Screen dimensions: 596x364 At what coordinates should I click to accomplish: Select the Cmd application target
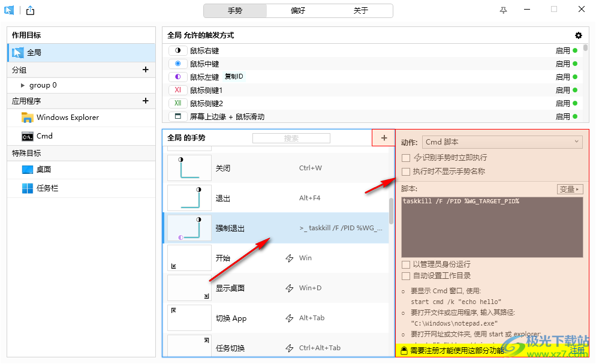coord(82,136)
